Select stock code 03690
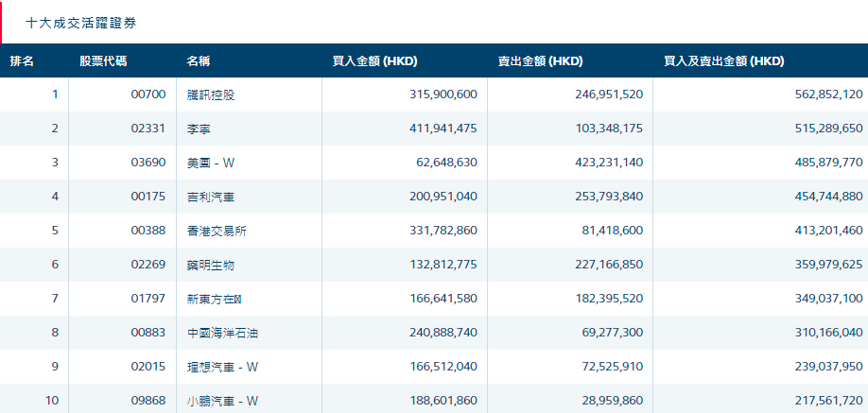 148,163
